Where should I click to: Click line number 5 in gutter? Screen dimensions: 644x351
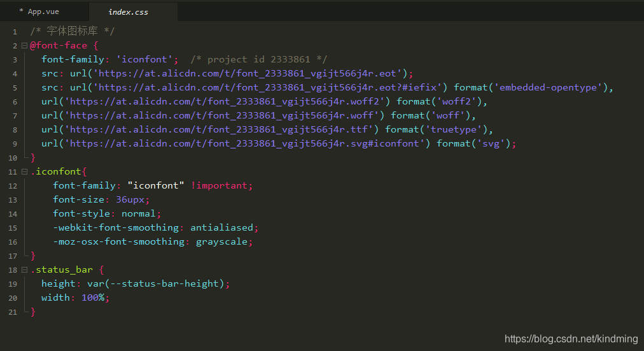pyautogui.click(x=15, y=88)
